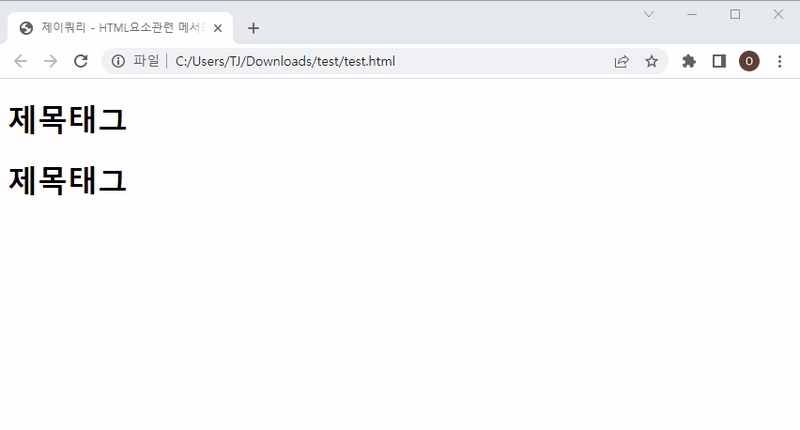
Task: View site information icon next to 파일
Action: pyautogui.click(x=118, y=61)
